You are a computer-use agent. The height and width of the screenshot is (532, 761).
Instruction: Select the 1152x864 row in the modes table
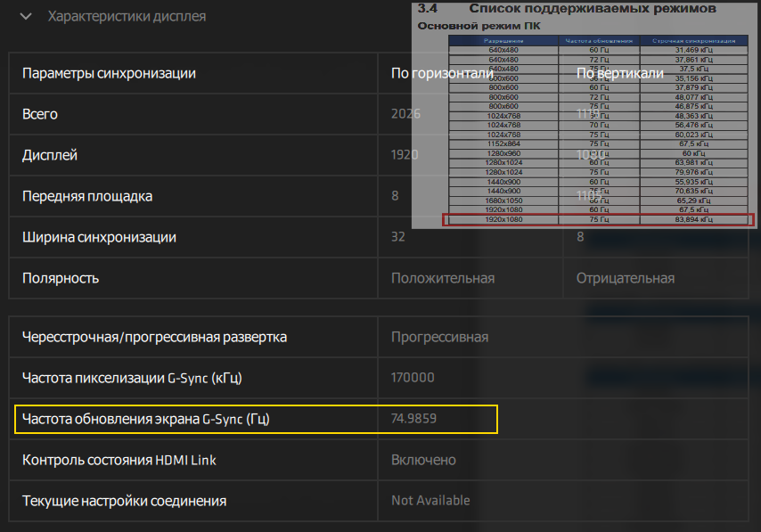[x=598, y=143]
